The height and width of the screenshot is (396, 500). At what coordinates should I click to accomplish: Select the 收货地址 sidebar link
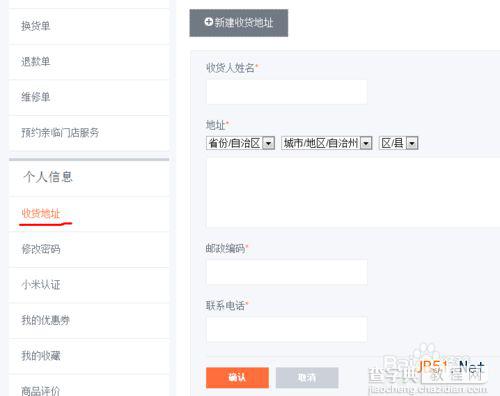pyautogui.click(x=41, y=214)
